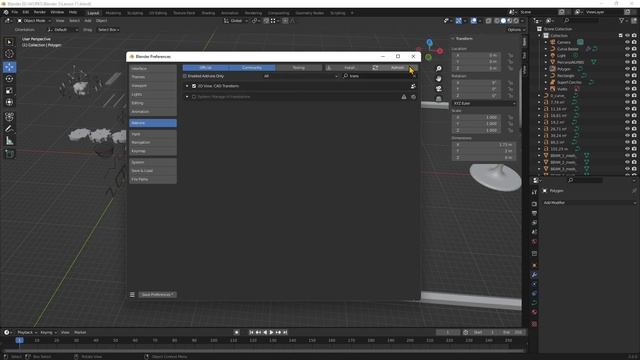Open the Edit menu
640x360 pixels.
coord(26,12)
